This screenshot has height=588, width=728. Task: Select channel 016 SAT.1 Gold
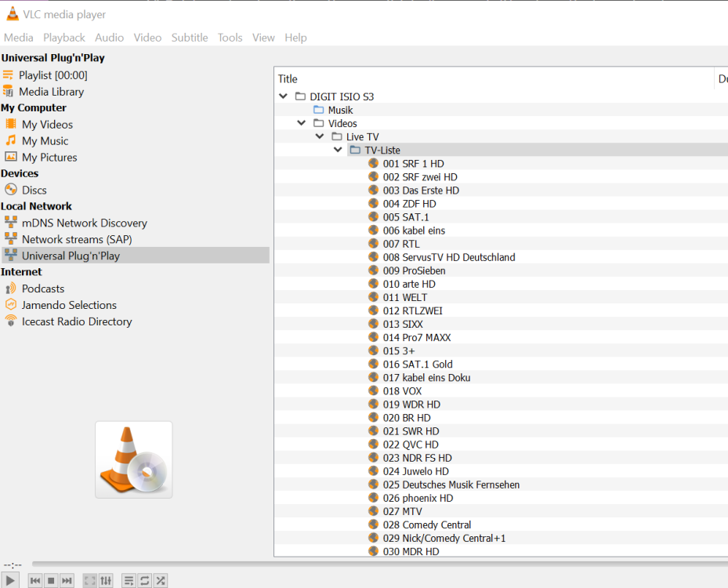point(418,364)
